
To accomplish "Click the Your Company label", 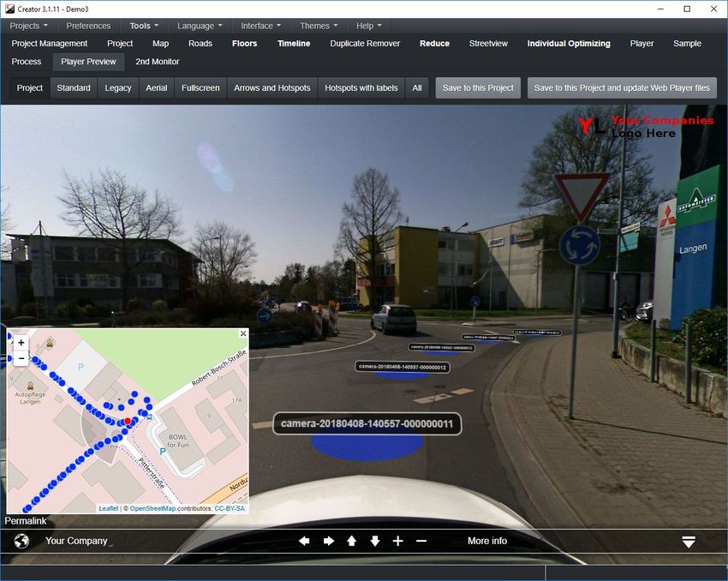I will point(76,541).
